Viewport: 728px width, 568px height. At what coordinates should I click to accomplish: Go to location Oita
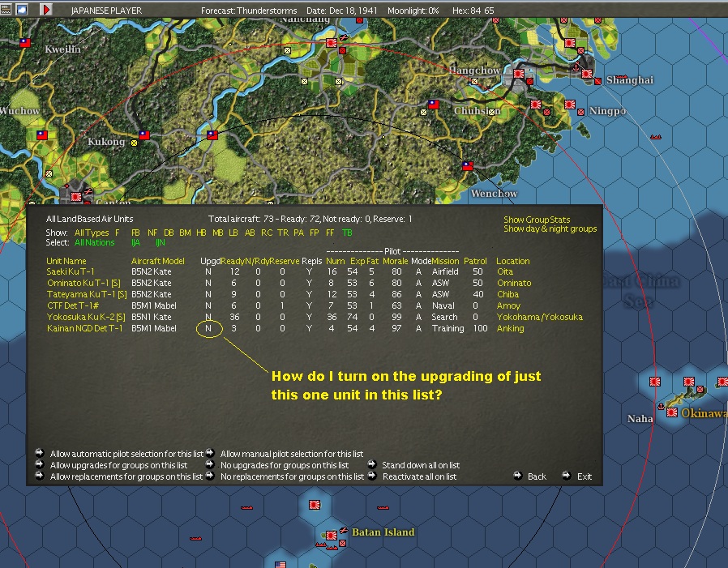tap(505, 271)
